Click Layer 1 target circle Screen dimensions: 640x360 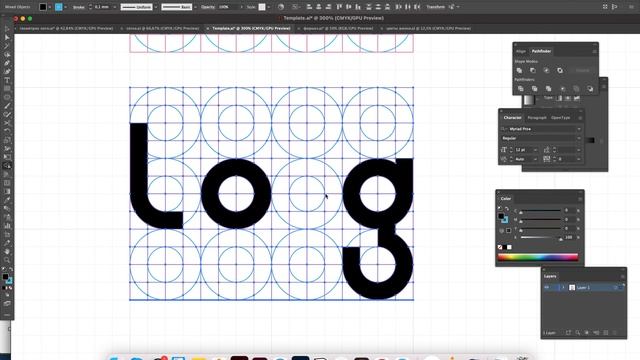pyautogui.click(x=616, y=287)
